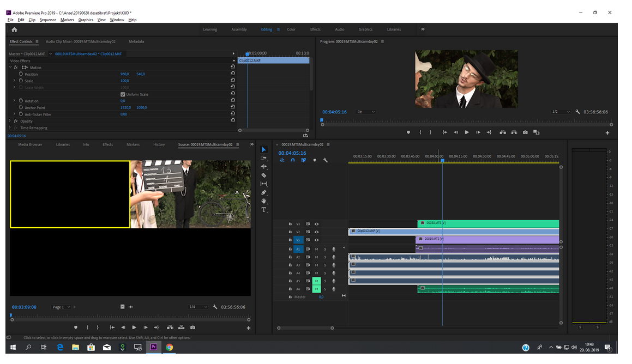Click Export Frame camera in Program monitor
The image size is (632, 364).
tap(525, 132)
